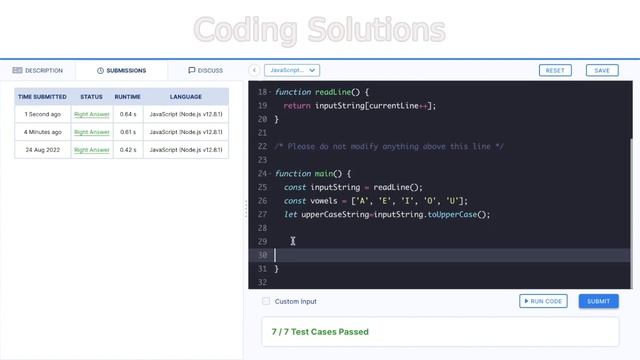Collapse the left panel with the chevron
Screen dimensions: 640x360
tap(254, 70)
